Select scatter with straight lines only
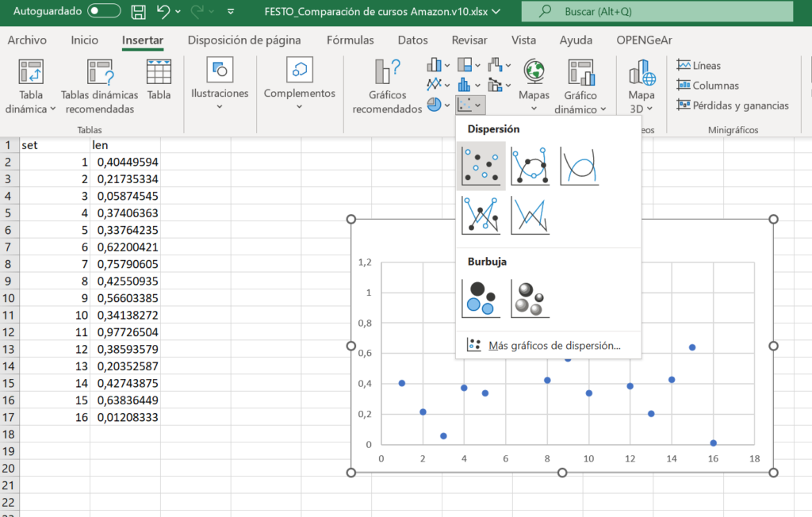 (530, 216)
